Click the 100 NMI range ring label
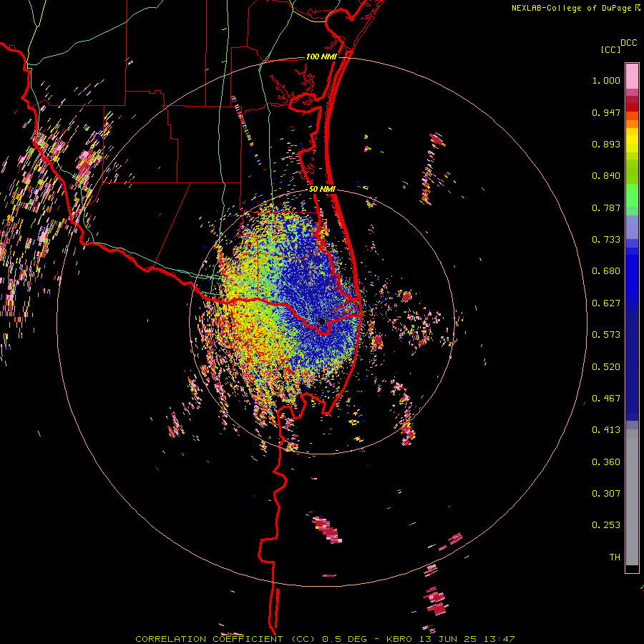The width and height of the screenshot is (644, 644). (321, 57)
